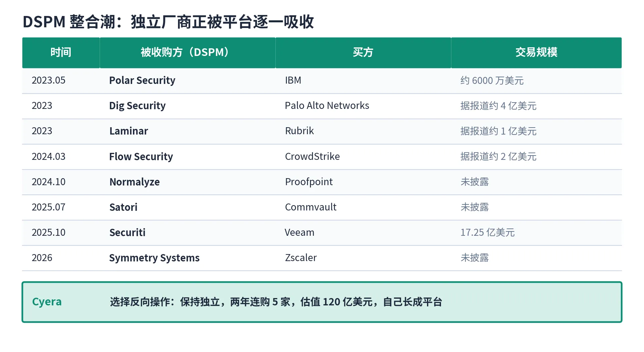Select the '被收购方（DSPM）' column header

point(188,53)
